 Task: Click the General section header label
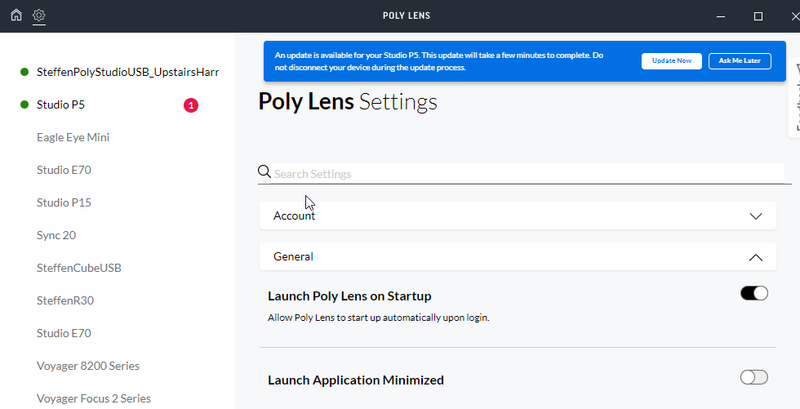click(x=293, y=257)
